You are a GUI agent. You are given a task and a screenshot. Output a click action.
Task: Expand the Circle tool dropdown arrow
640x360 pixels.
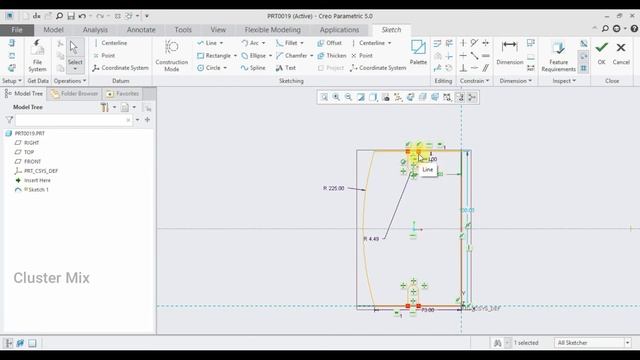(225, 68)
